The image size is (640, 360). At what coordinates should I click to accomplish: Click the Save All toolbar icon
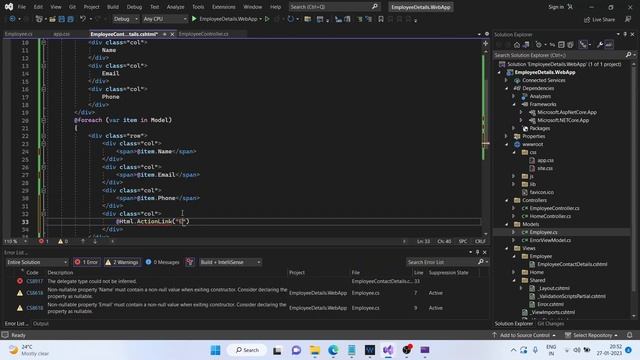tap(70, 19)
